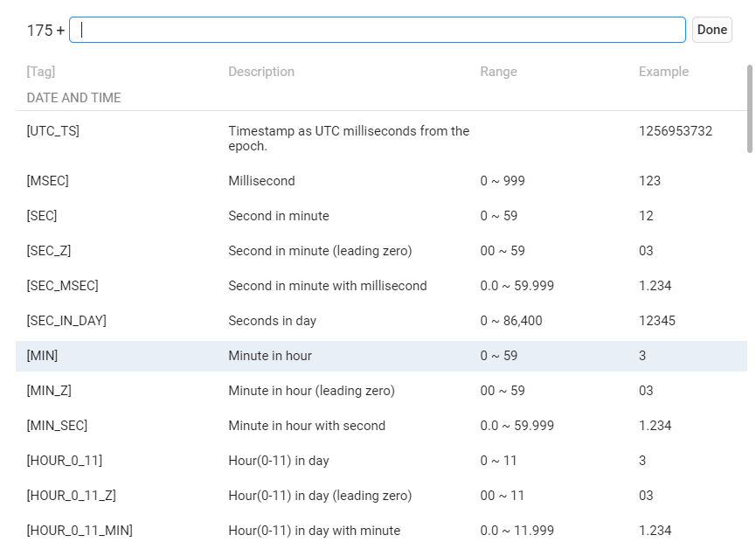The width and height of the screenshot is (756, 556).
Task: Click the "0 ~ 999" range value
Action: [x=503, y=181]
